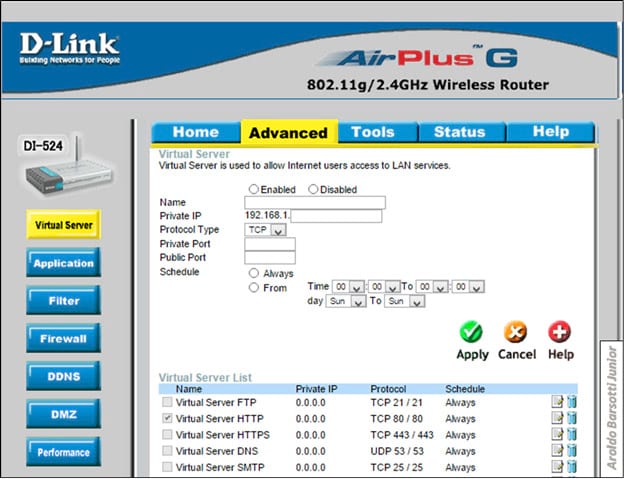Open the end time hour dropdown
The width and height of the screenshot is (629, 479).
[432, 287]
